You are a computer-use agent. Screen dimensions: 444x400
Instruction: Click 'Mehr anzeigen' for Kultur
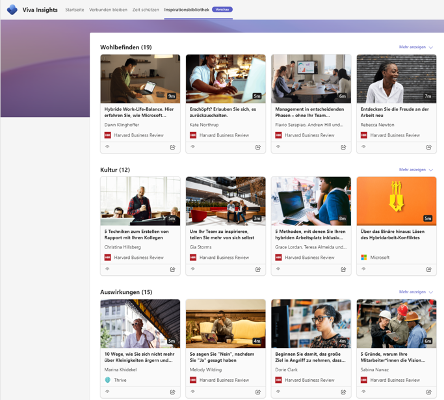click(412, 169)
